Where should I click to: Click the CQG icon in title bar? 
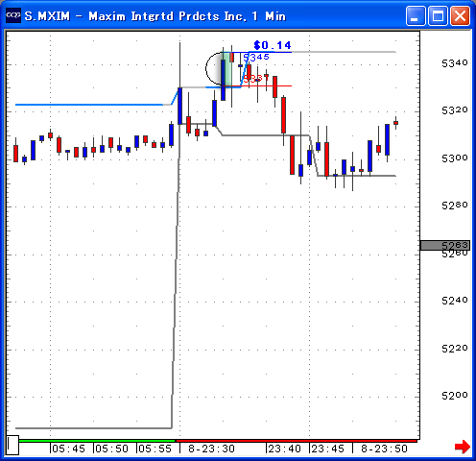click(x=13, y=15)
